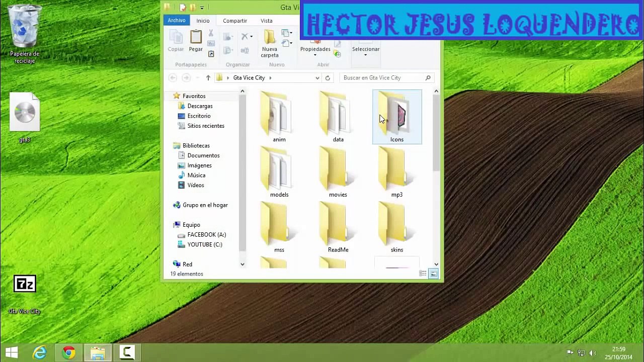This screenshot has width=644, height=362.
Task: Click the copy path icon in Portapapeles
Action: click(x=211, y=43)
